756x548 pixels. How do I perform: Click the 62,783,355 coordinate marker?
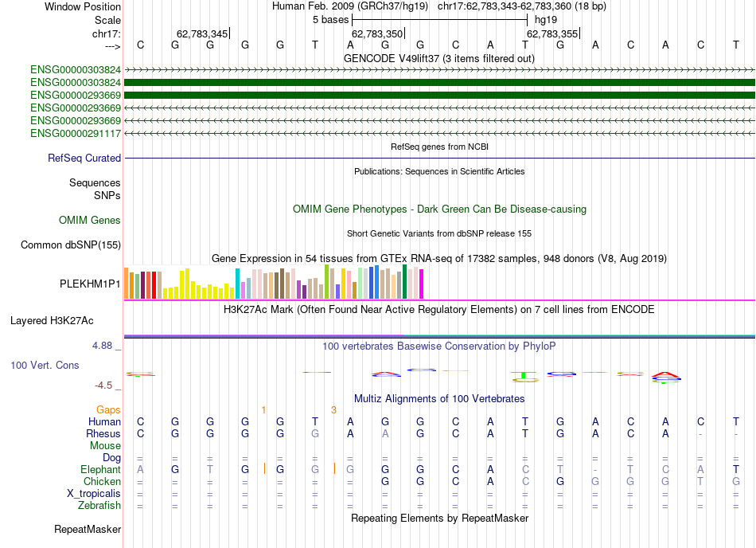click(x=553, y=33)
